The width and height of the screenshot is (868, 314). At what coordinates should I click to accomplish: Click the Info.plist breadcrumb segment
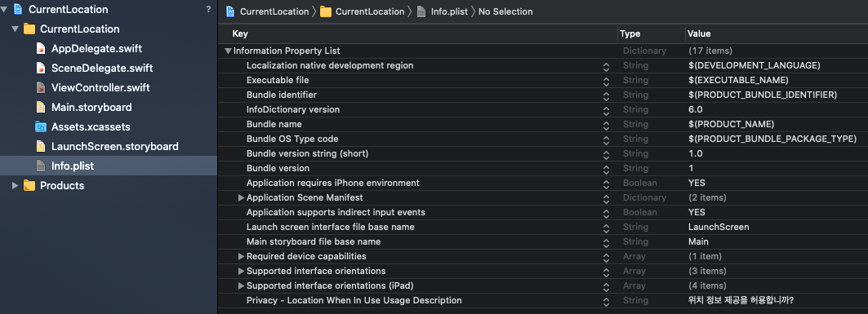click(x=449, y=11)
